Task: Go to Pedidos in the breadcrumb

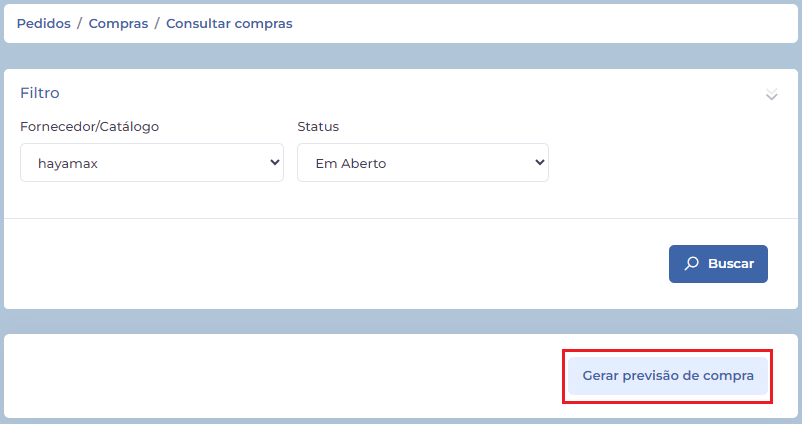Action: pyautogui.click(x=43, y=23)
